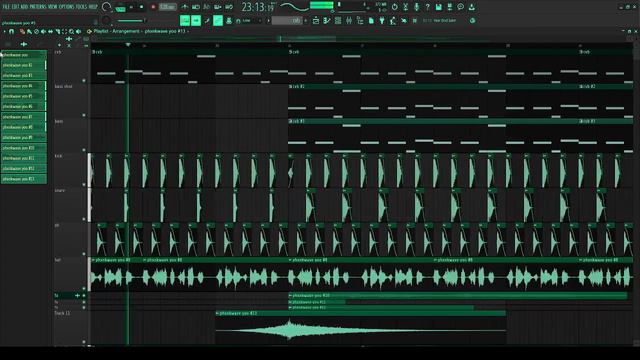Click the red record button
Viewport: 640px width, 360px height.
pos(153,7)
